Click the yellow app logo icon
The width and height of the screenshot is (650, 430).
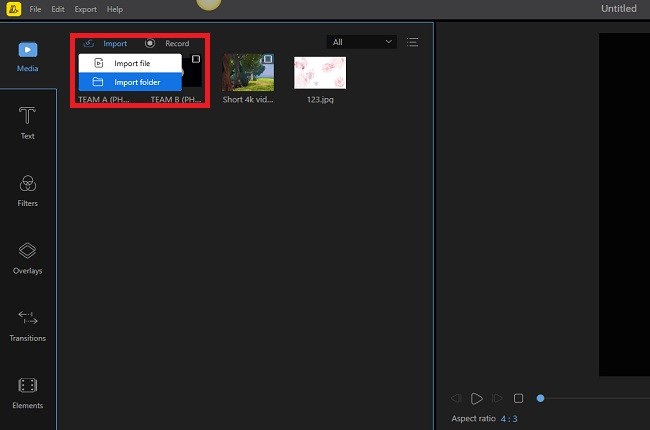click(14, 9)
